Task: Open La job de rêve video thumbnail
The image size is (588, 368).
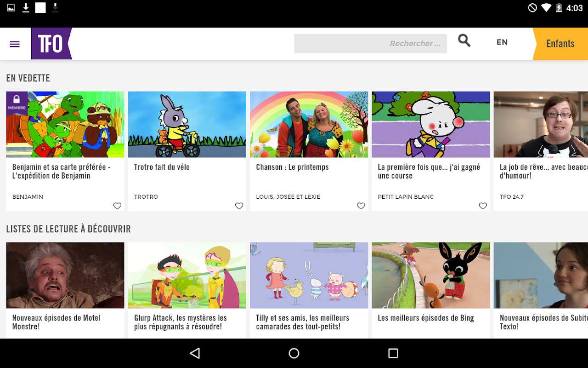Action: pos(541,125)
